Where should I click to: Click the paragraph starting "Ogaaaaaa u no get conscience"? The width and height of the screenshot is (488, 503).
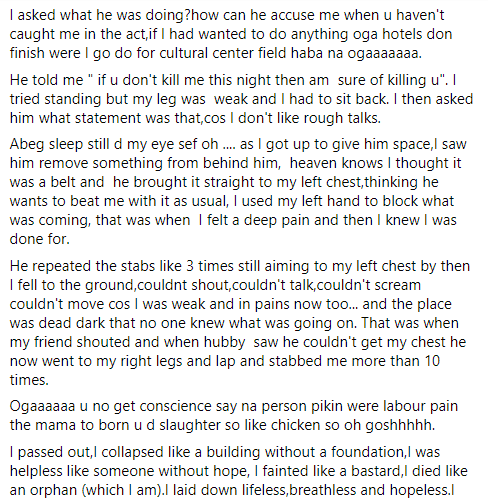click(x=234, y=415)
